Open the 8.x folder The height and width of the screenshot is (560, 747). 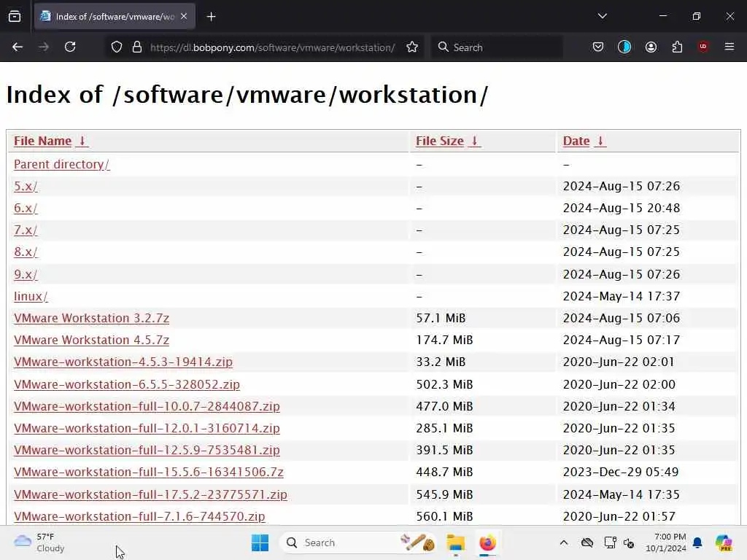(26, 252)
